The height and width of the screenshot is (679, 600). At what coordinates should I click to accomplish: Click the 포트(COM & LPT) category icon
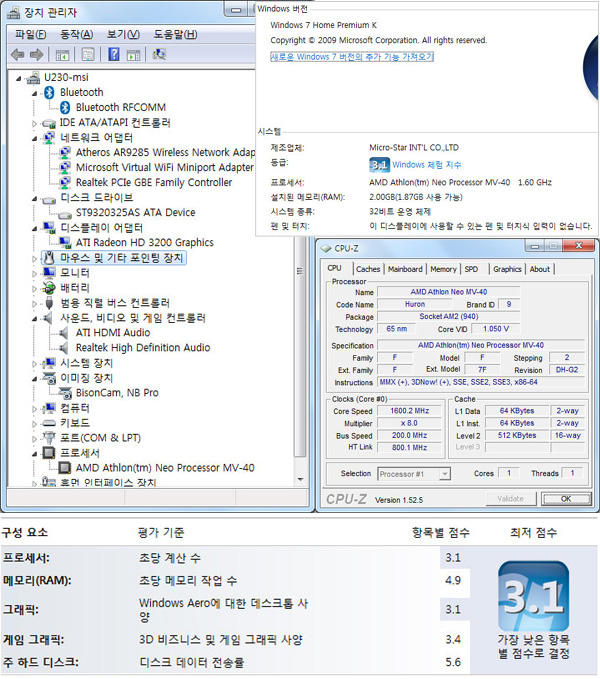pyautogui.click(x=49, y=438)
